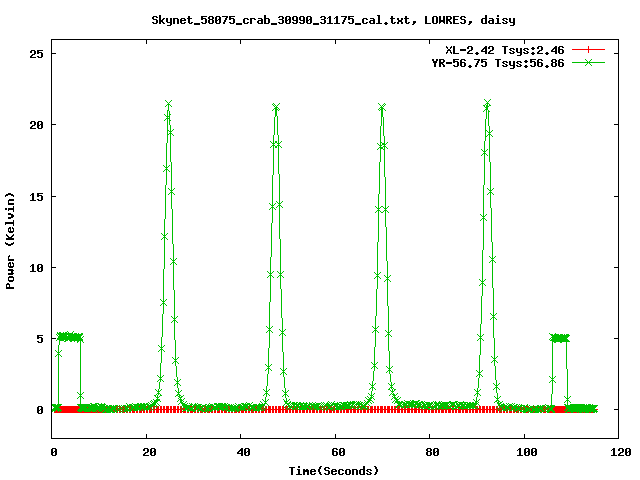The image size is (640, 480).
Task: Click the Time(Seconds) axis label
Action: coord(333,471)
